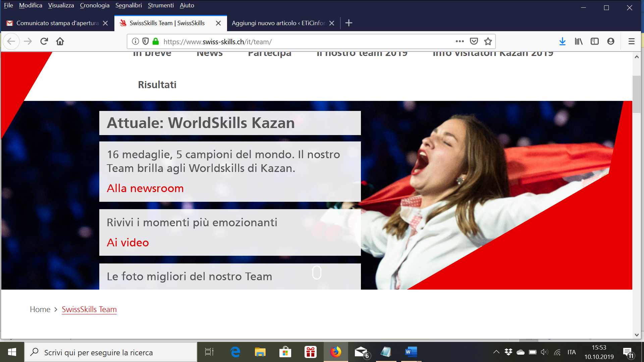Open the Visualizza menu
The image size is (644, 362).
tap(61, 5)
